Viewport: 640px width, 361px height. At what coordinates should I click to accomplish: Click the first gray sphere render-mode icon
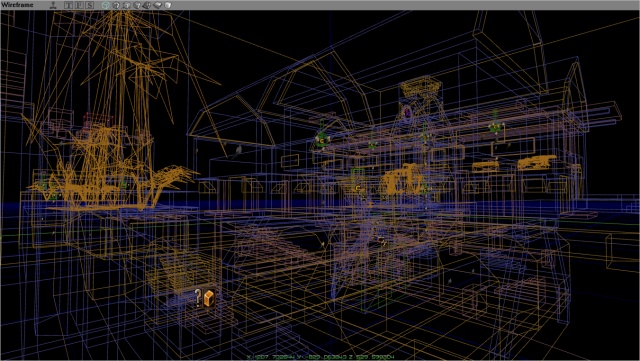(116, 5)
